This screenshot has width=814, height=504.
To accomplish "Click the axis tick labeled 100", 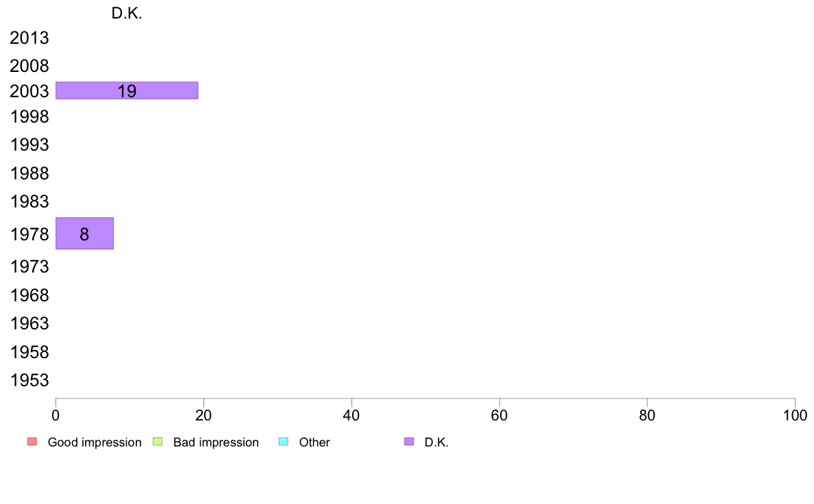I will (795, 415).
